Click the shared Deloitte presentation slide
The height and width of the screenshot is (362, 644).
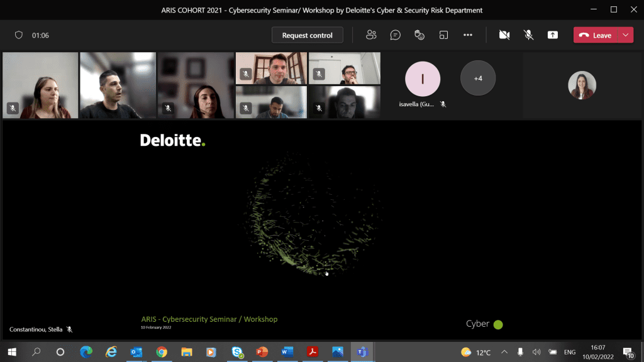point(323,230)
